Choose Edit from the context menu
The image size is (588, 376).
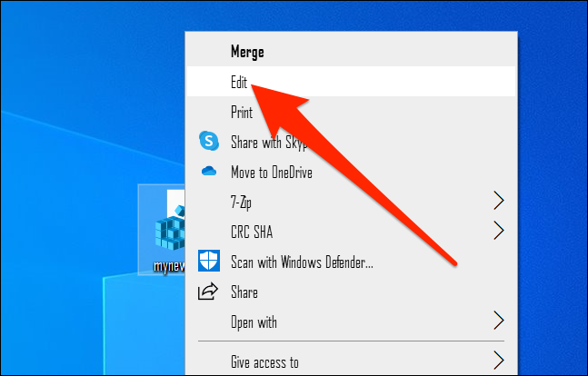pyautogui.click(x=352, y=82)
